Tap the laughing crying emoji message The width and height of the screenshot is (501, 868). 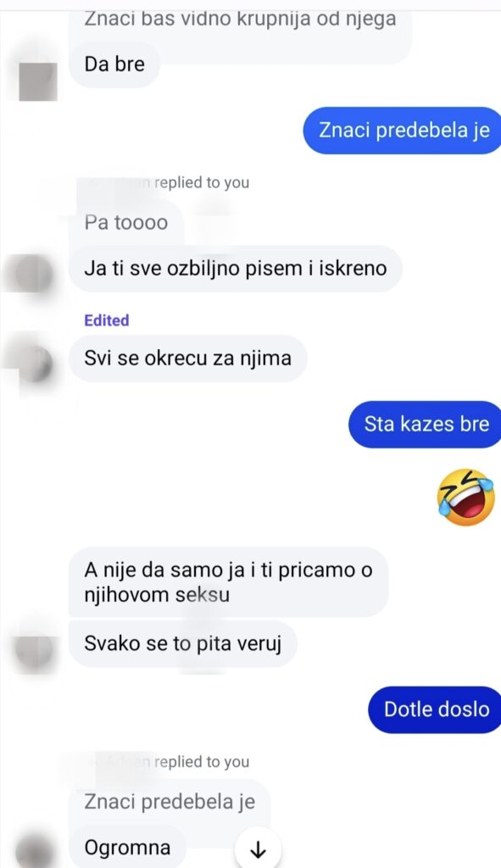pyautogui.click(x=465, y=497)
